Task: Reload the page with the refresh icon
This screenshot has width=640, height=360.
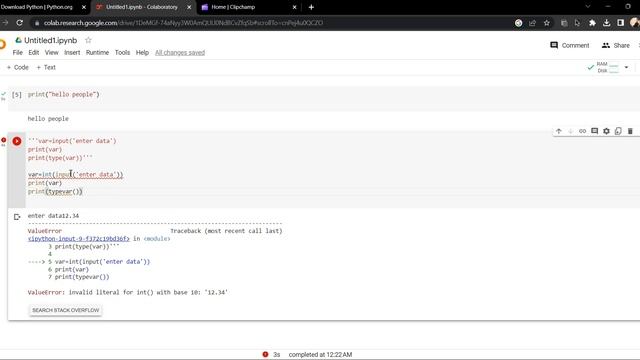Action: (x=19, y=23)
